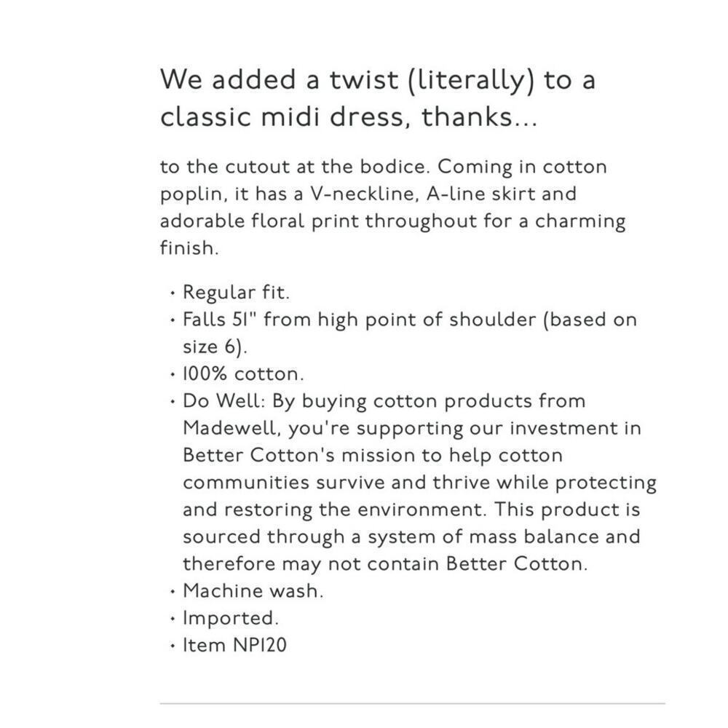Click the "size 6)." text
This screenshot has height=728, width=728.
pyautogui.click(x=215, y=347)
